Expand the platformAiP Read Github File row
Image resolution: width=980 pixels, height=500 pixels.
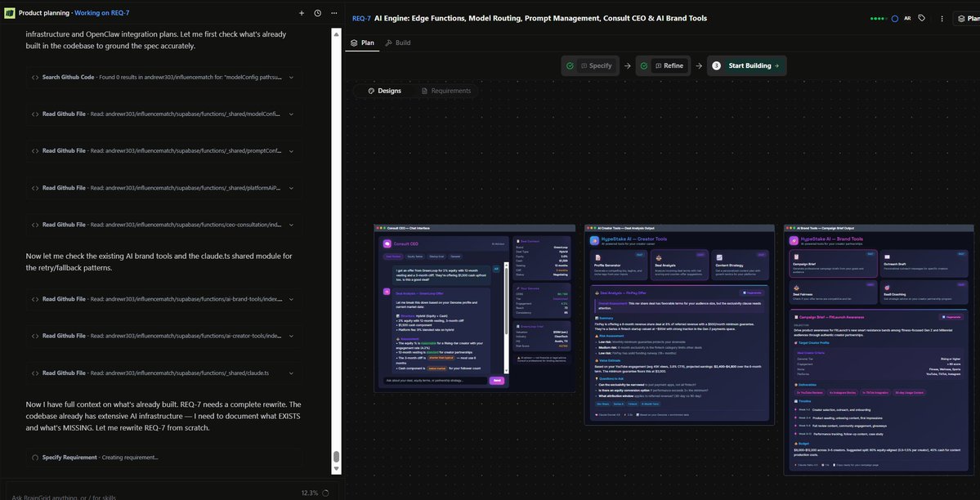point(291,188)
